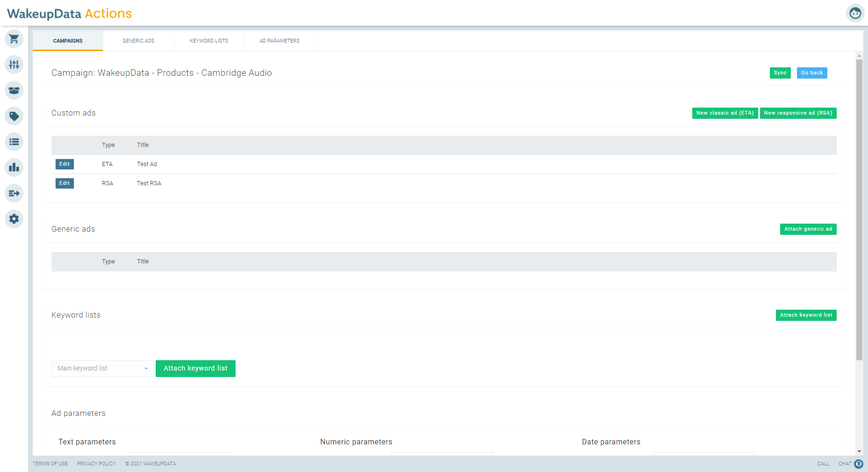The width and height of the screenshot is (868, 472).
Task: Click the ETA type cell
Action: click(x=107, y=164)
